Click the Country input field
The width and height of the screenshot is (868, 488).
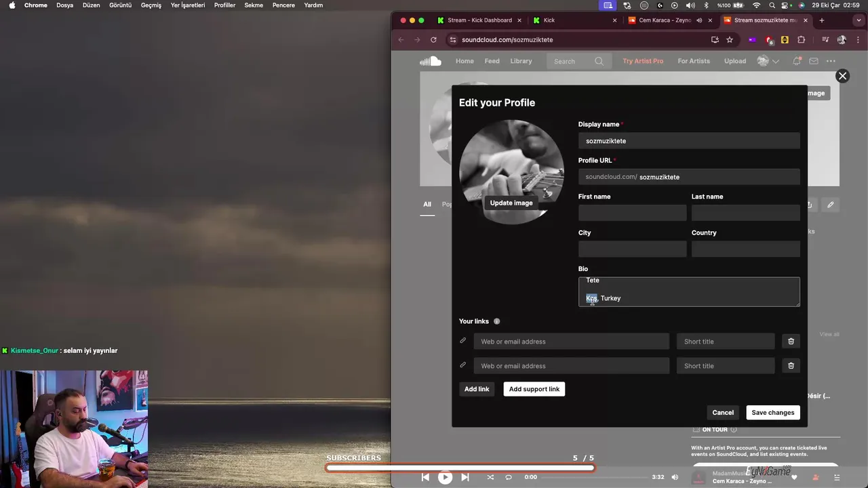click(x=746, y=249)
